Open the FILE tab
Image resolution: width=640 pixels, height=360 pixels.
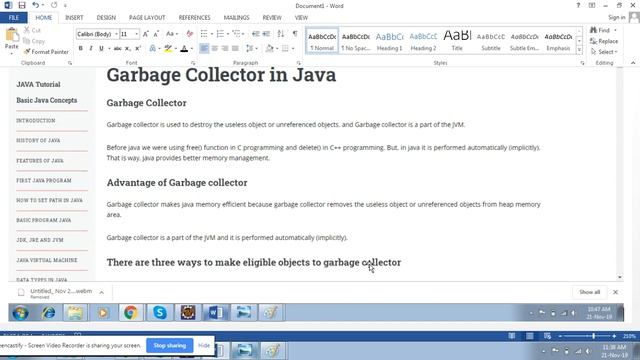pos(14,18)
